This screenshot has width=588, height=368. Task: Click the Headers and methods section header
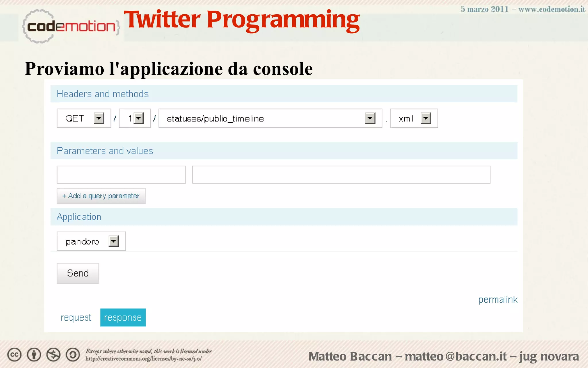point(102,94)
